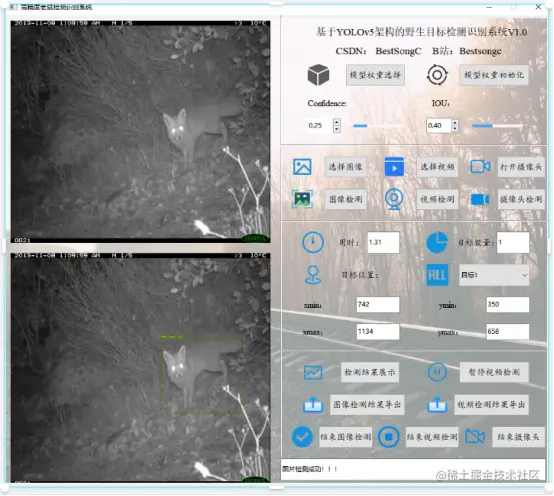Viewport: 554px width, 496px height.
Task: Click the line chart results display icon
Action: (x=313, y=372)
